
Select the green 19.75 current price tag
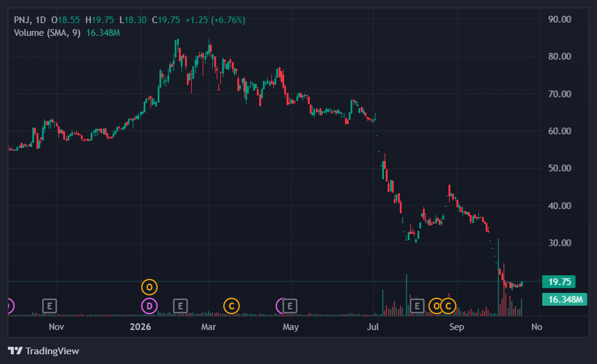click(559, 282)
